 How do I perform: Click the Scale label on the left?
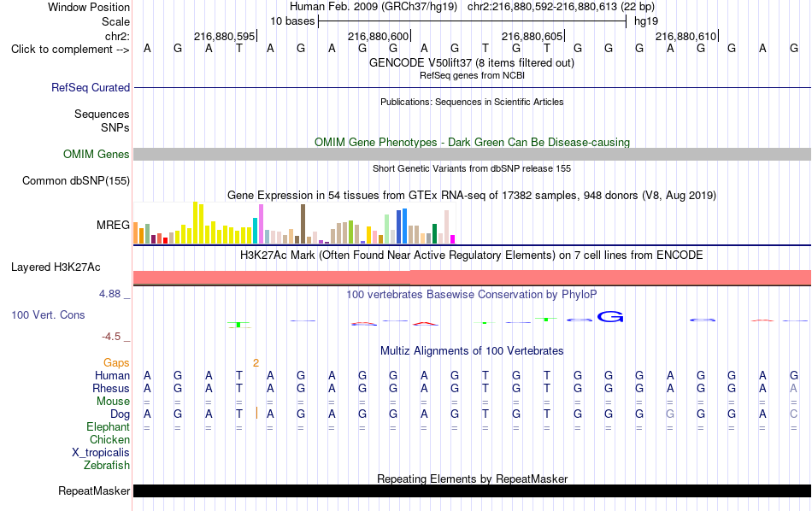click(x=115, y=21)
